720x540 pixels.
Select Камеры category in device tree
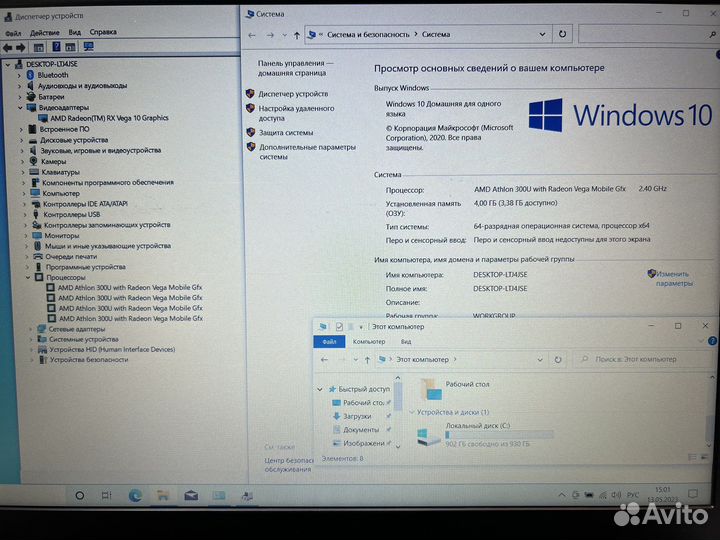[x=53, y=162]
